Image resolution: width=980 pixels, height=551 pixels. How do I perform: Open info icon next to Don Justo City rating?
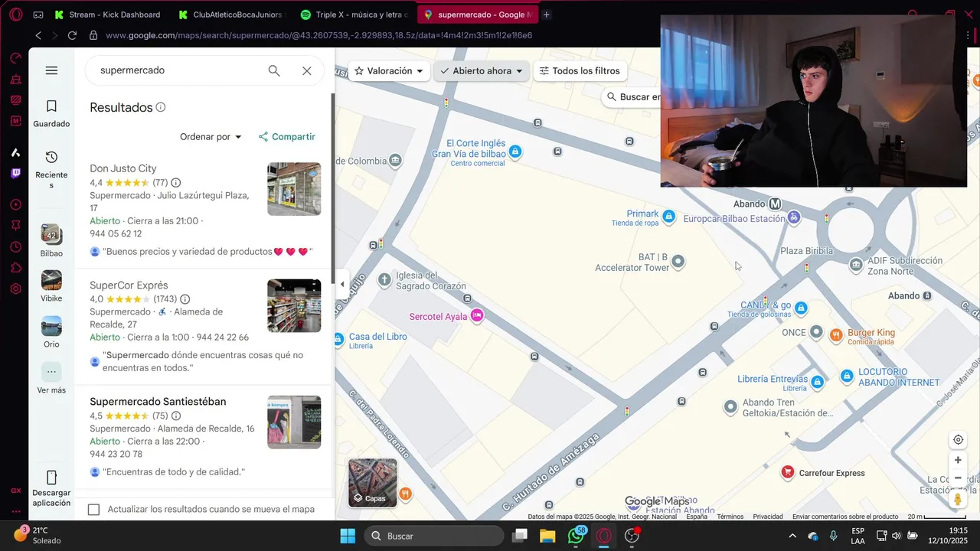point(176,183)
